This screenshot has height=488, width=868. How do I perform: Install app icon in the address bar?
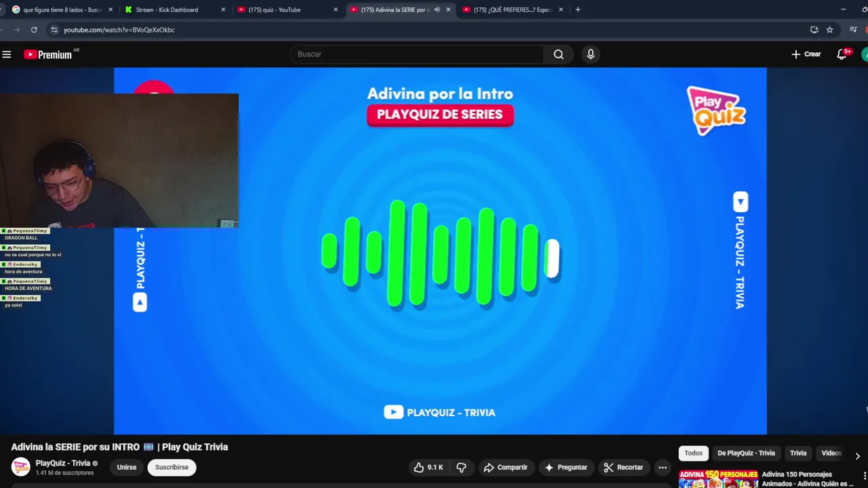tap(814, 30)
